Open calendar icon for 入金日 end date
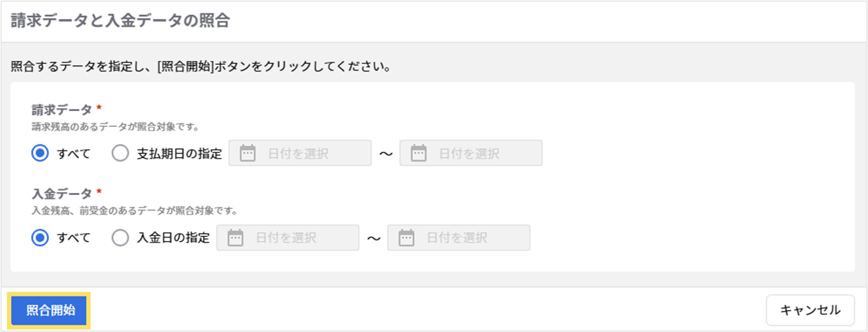868x332 pixels. [406, 238]
